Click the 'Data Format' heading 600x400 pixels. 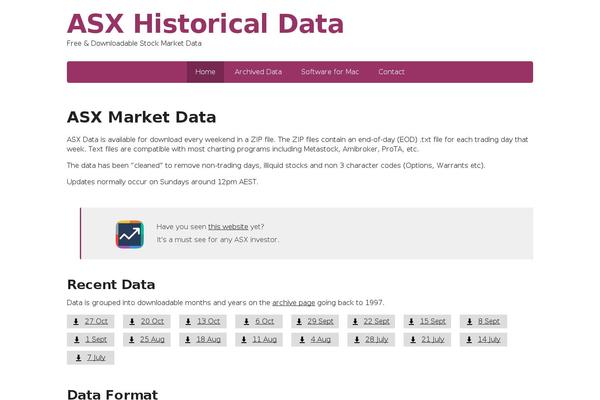click(112, 394)
